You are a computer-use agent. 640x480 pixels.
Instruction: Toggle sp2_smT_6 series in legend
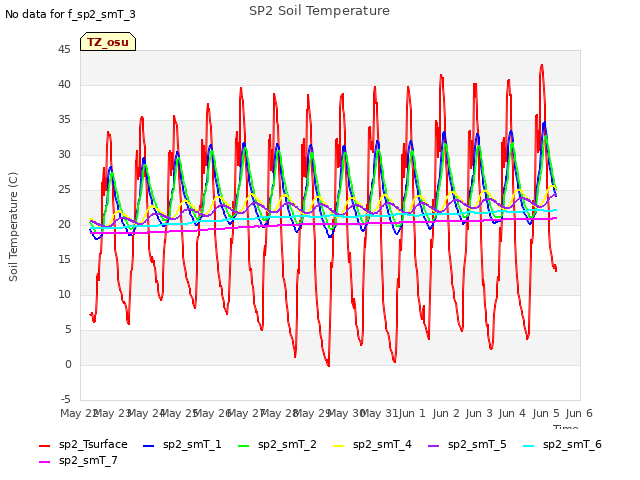(562, 444)
